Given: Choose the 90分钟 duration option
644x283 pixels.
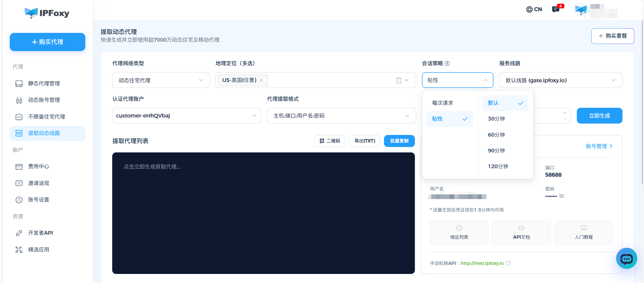Looking at the screenshot, I should pos(506,151).
